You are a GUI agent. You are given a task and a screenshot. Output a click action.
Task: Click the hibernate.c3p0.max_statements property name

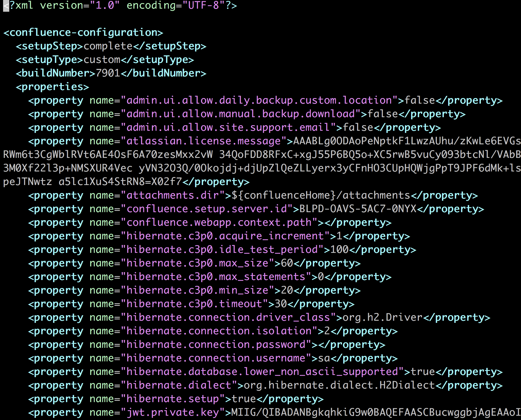coord(216,277)
